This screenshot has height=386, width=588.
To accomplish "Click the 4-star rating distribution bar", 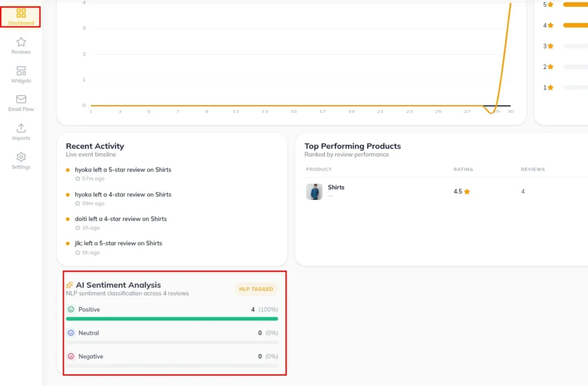I will click(575, 25).
